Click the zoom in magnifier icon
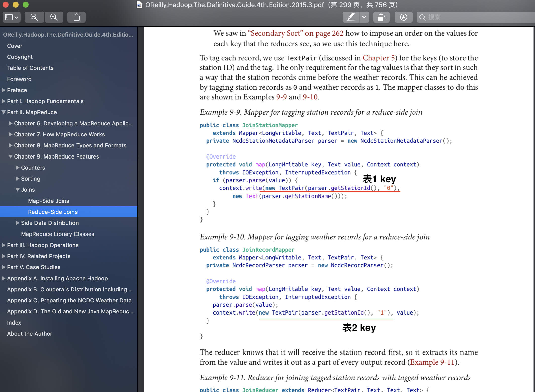 coord(54,17)
